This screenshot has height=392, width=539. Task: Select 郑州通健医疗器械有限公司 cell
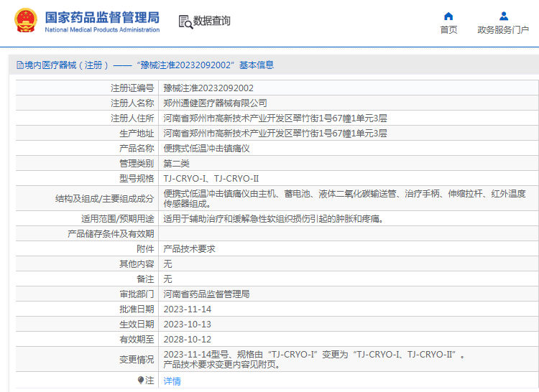click(215, 103)
